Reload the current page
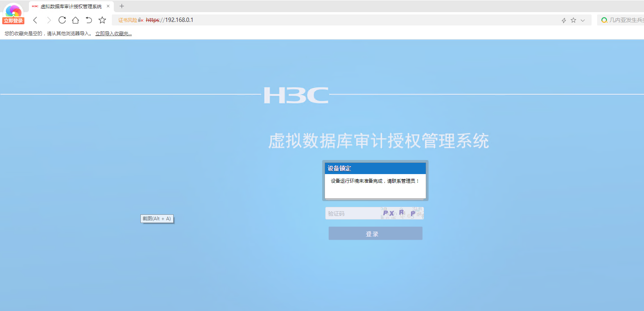Viewport: 644px width, 311px height. point(62,20)
